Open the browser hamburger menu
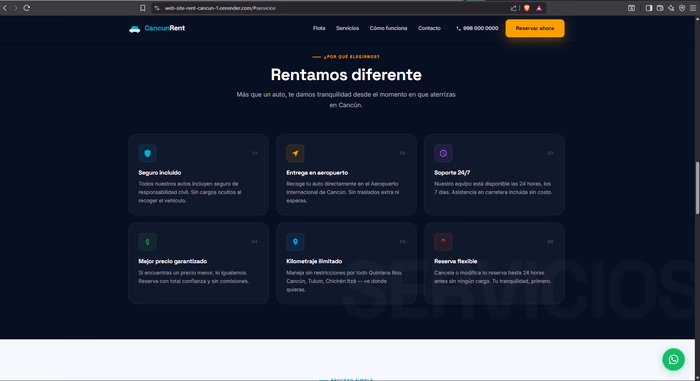The image size is (700, 381). point(693,8)
